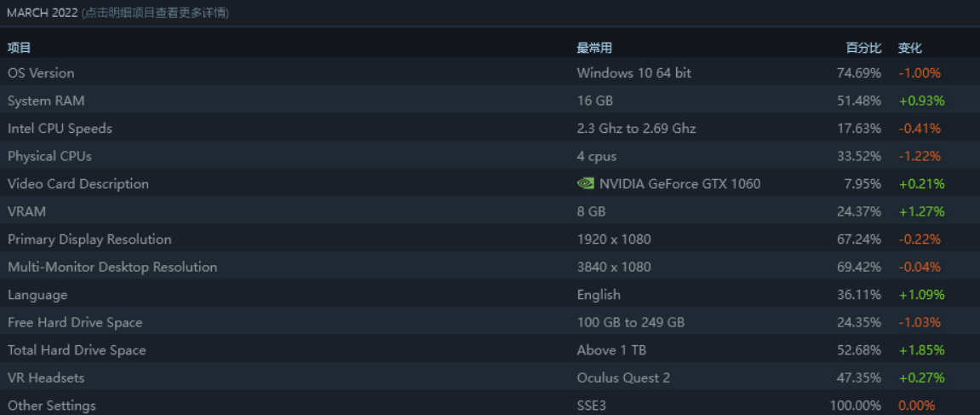Open the Multi-Monitor Desktop Resolution row

click(112, 267)
